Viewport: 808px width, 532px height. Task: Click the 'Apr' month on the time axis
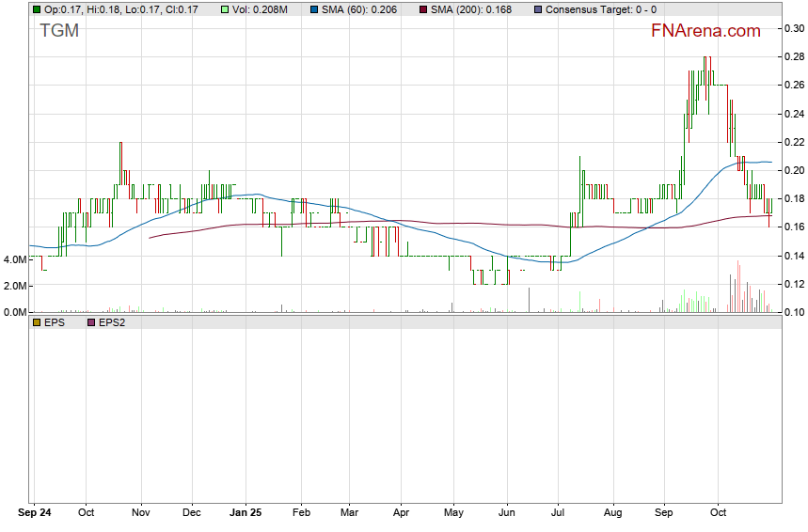tap(401, 514)
